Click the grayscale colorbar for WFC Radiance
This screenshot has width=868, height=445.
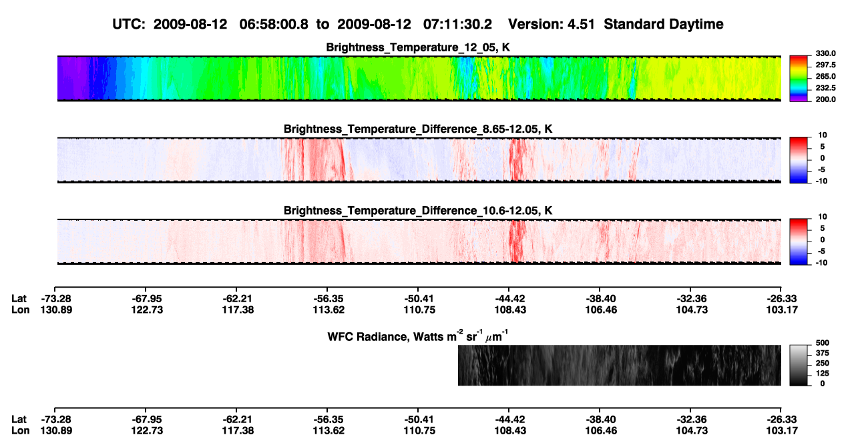[x=799, y=366]
